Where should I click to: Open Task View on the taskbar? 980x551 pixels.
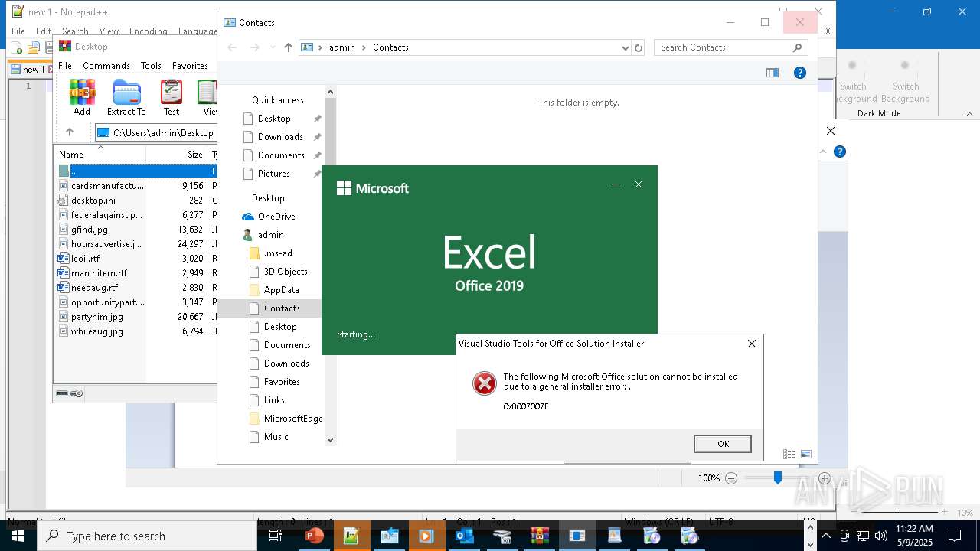point(276,536)
